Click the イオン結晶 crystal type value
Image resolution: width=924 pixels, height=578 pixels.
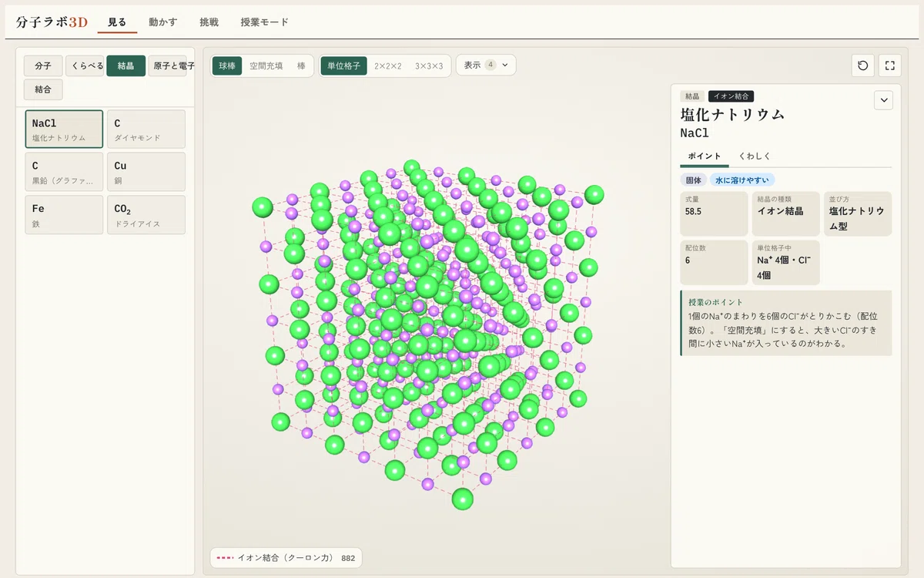pos(785,213)
